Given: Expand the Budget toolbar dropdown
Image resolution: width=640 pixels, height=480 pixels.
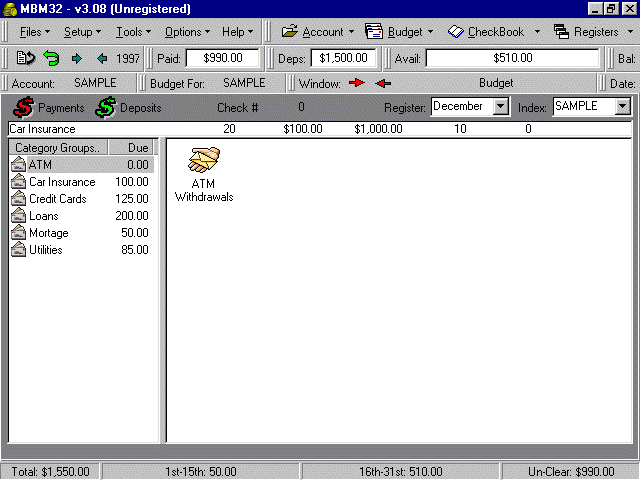Looking at the screenshot, I should [429, 32].
